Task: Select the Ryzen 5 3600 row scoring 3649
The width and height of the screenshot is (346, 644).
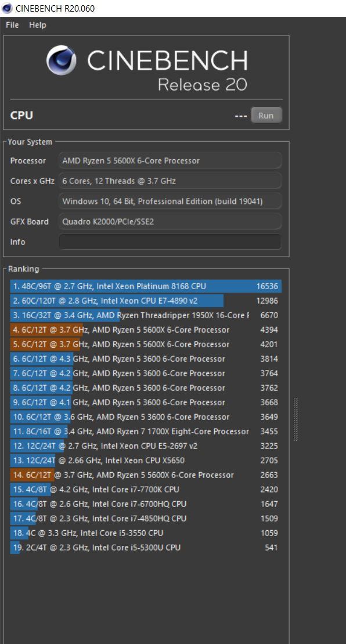Action: click(x=146, y=417)
